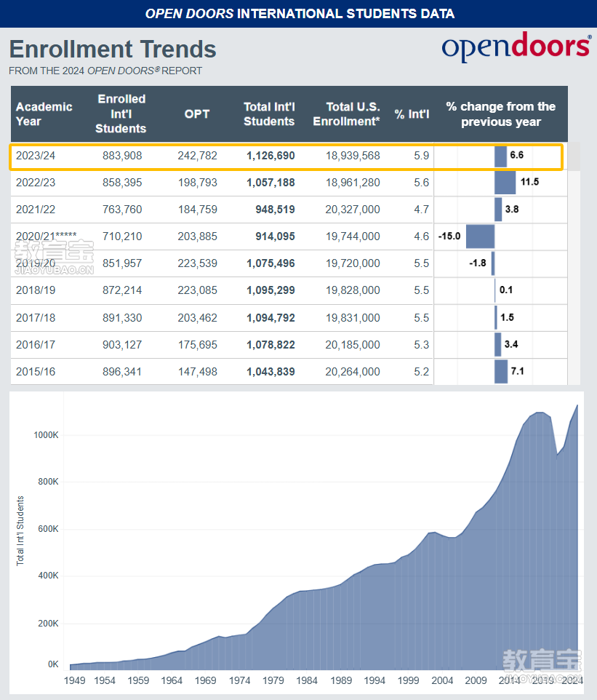Click the 1,095,299 total students value
The width and height of the screenshot is (597, 700).
[271, 290]
